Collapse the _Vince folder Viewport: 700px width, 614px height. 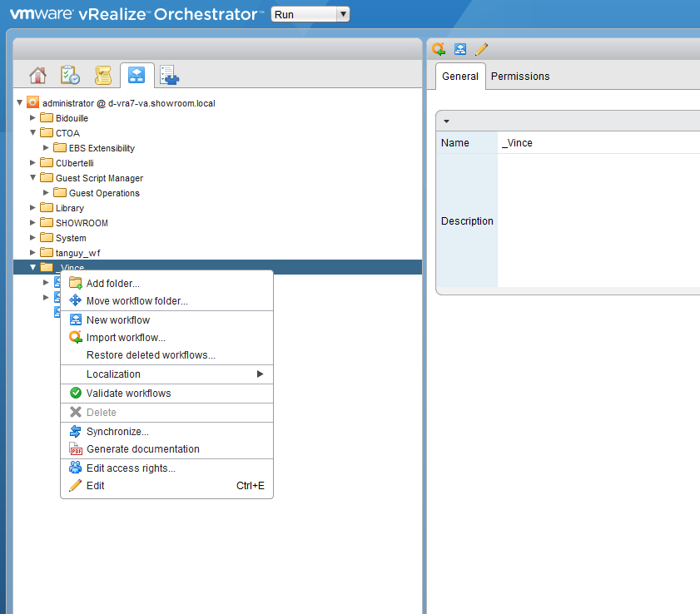(x=32, y=267)
